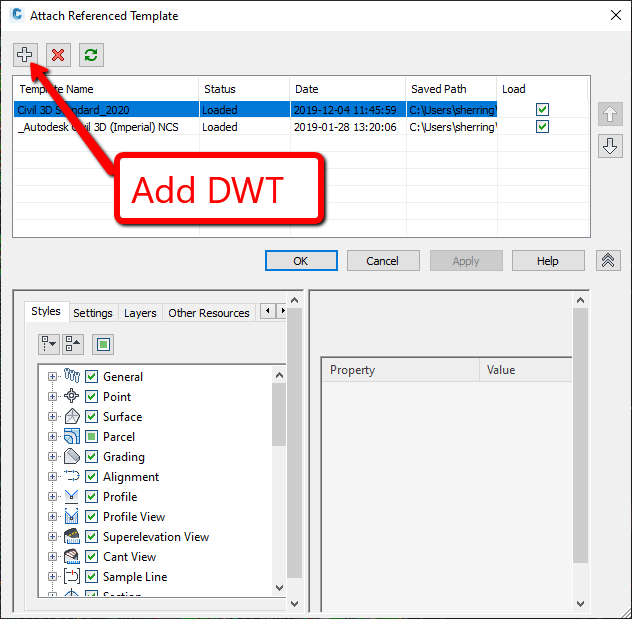Toggle the Surface checkbox
The width and height of the screenshot is (632, 619).
coord(91,416)
